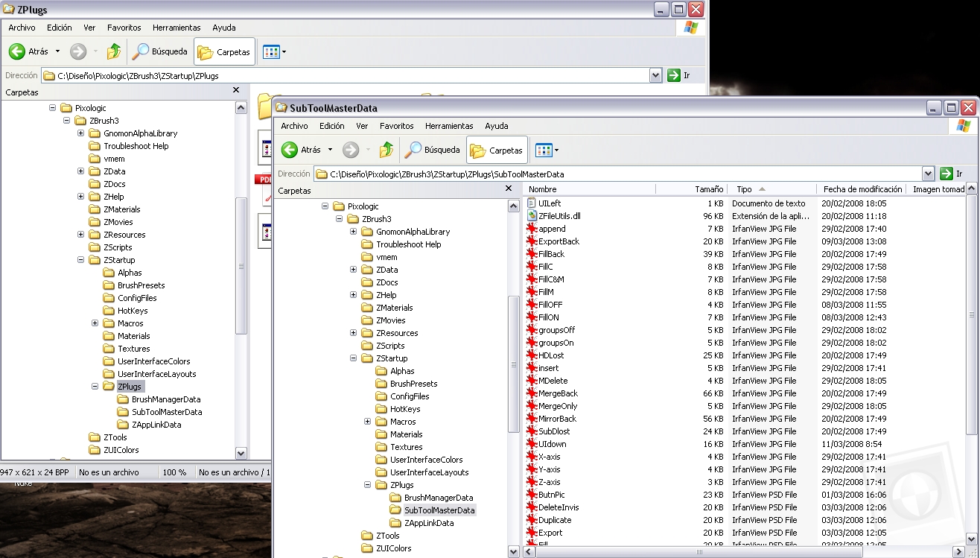
Task: Select the UIdown JPG file icon
Action: pos(532,443)
